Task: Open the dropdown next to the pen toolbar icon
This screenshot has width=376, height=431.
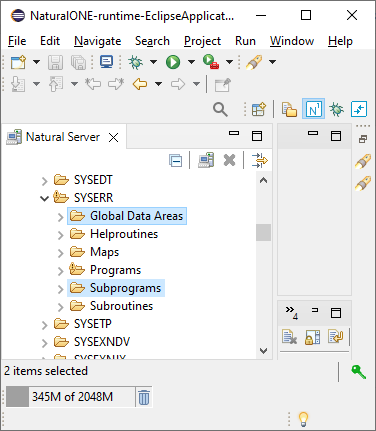Action: [272, 62]
